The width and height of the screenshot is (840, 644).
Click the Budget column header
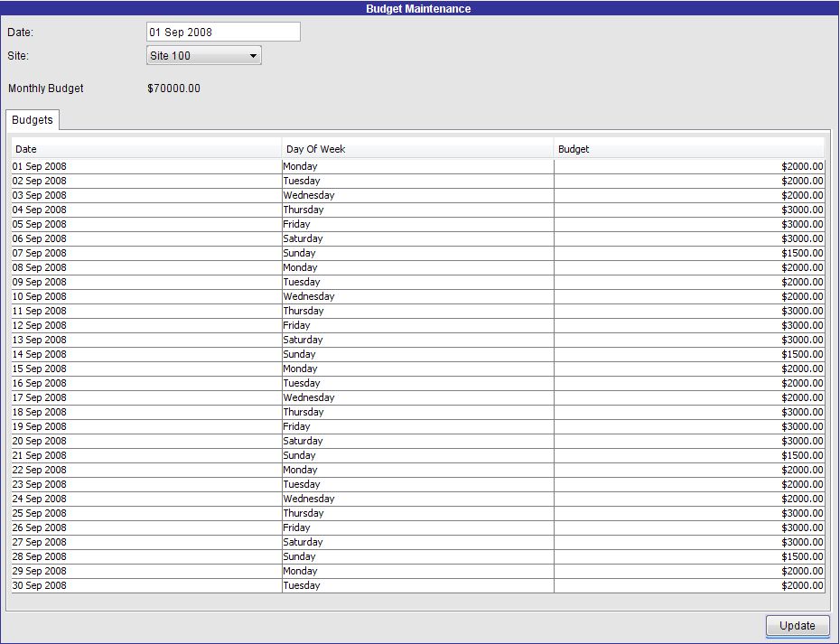click(688, 149)
